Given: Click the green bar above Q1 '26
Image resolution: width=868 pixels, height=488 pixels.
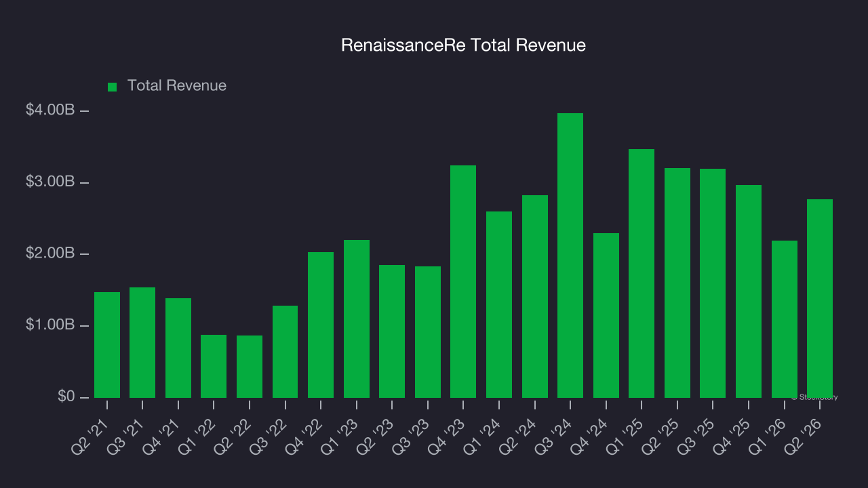Looking at the screenshot, I should click(x=785, y=319).
